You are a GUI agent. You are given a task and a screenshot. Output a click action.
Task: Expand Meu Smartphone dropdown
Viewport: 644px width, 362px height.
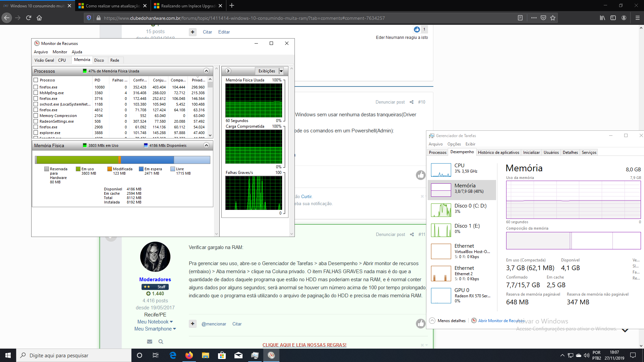[155, 329]
